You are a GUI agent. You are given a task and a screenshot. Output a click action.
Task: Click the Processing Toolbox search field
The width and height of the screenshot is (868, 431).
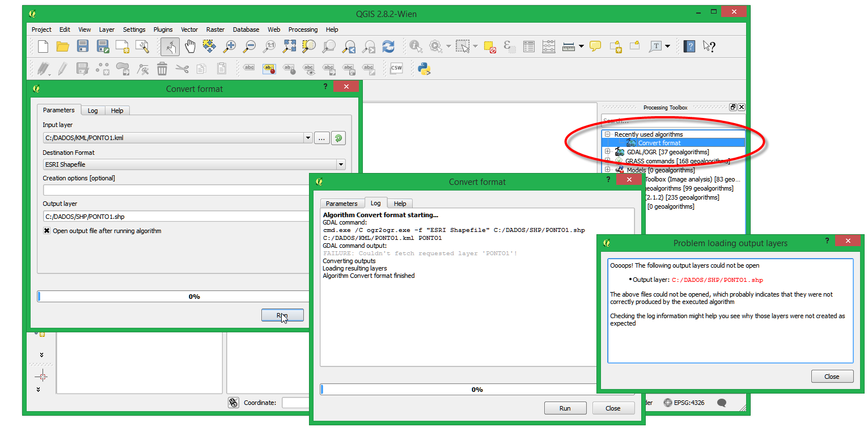coord(673,121)
